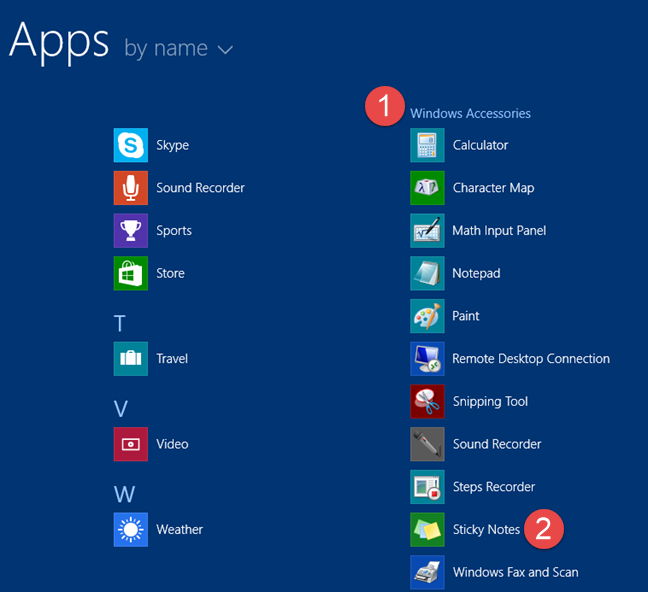This screenshot has height=592, width=648.
Task: Jump using the V letter header
Action: [121, 409]
